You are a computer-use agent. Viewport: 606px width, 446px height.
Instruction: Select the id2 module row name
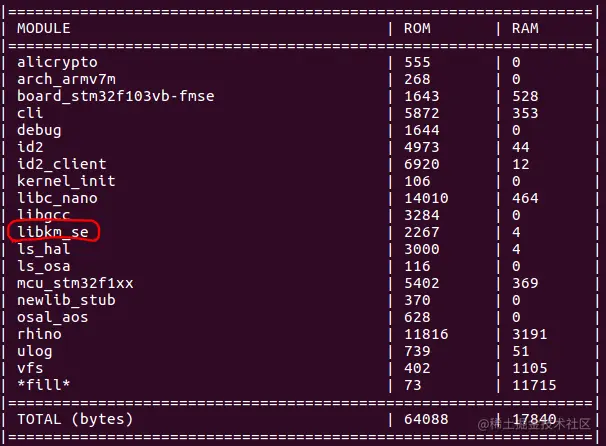(x=30, y=147)
